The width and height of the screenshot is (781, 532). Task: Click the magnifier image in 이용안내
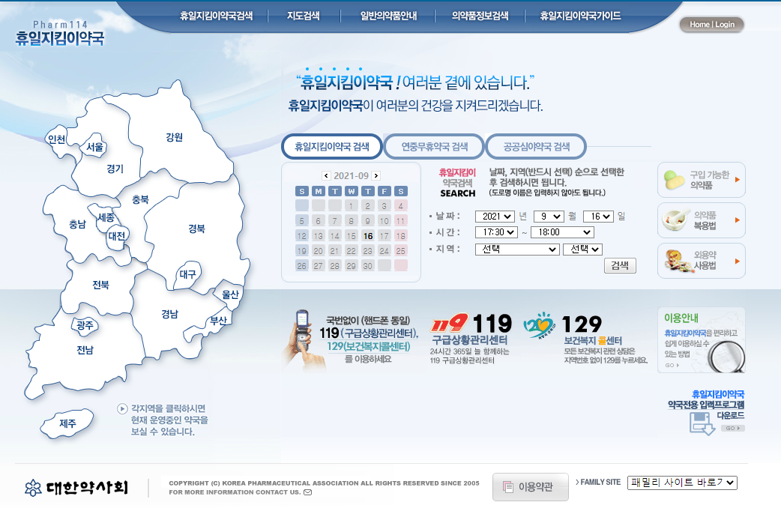pos(727,356)
